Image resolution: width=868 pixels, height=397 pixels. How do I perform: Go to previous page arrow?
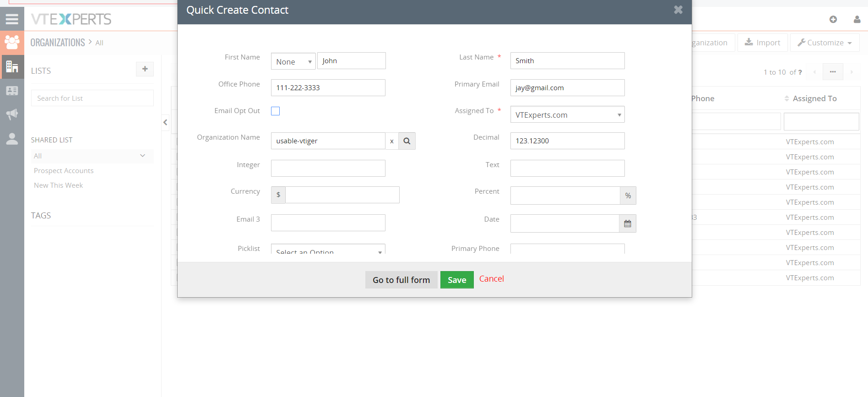click(x=814, y=72)
